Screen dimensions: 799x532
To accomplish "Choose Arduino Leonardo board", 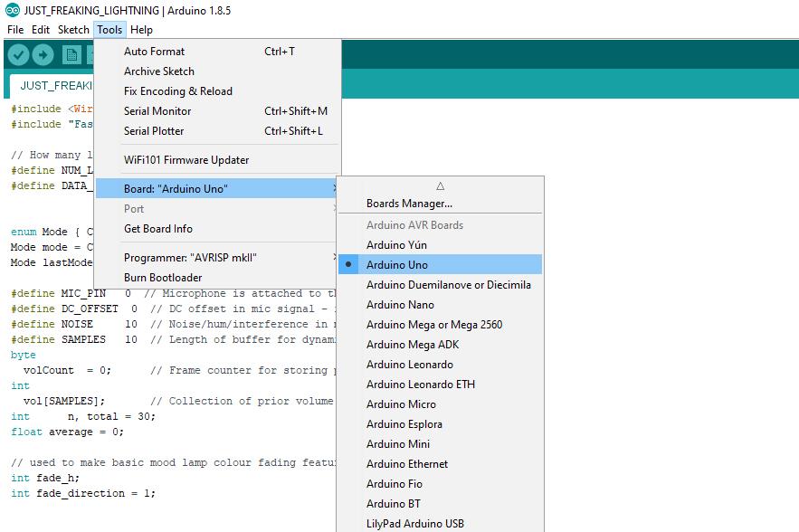I will (x=440, y=364).
